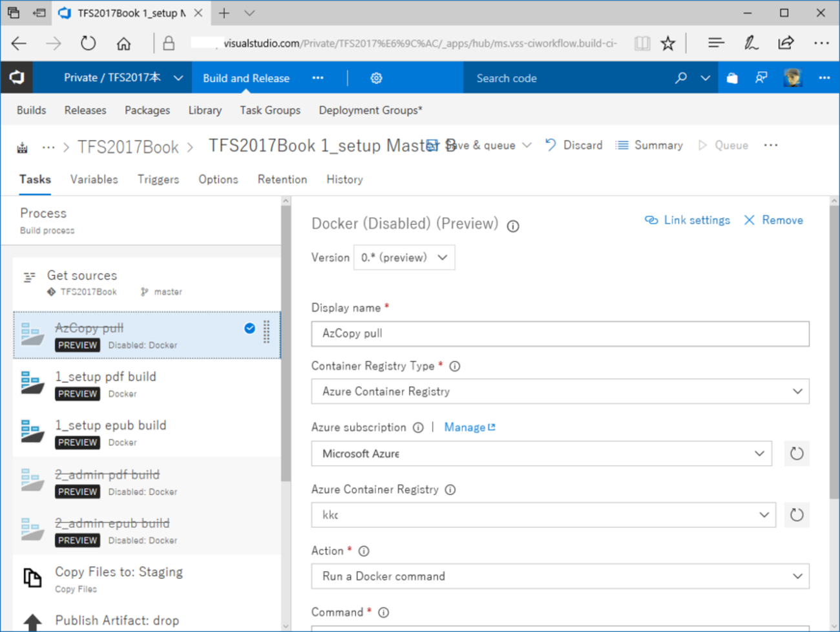Switch to the Variables tab
This screenshot has height=632, width=840.
tap(94, 180)
